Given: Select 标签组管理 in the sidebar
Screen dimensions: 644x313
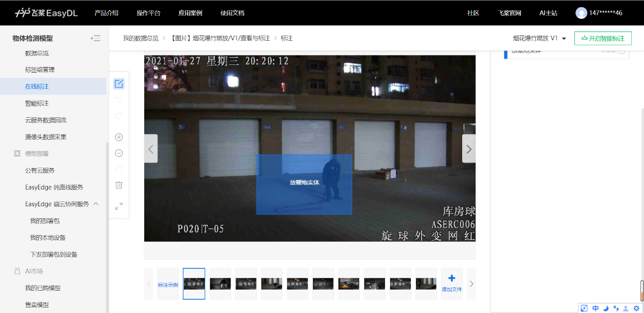Looking at the screenshot, I should 40,70.
